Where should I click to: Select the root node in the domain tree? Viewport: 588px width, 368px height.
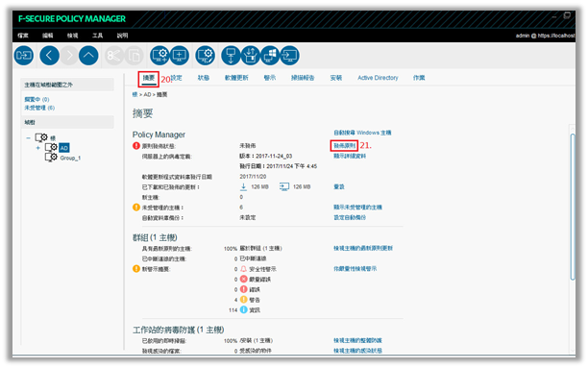[53, 138]
